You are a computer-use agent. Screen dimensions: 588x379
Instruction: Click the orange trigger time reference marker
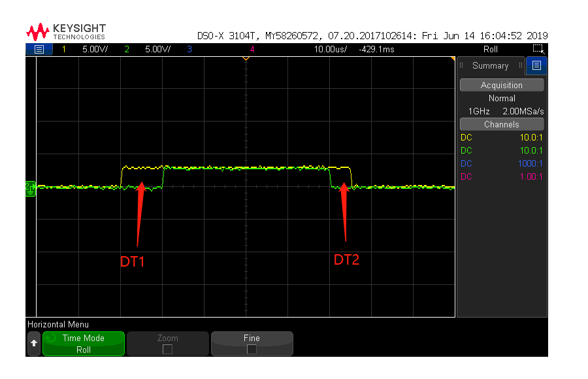pos(246,59)
